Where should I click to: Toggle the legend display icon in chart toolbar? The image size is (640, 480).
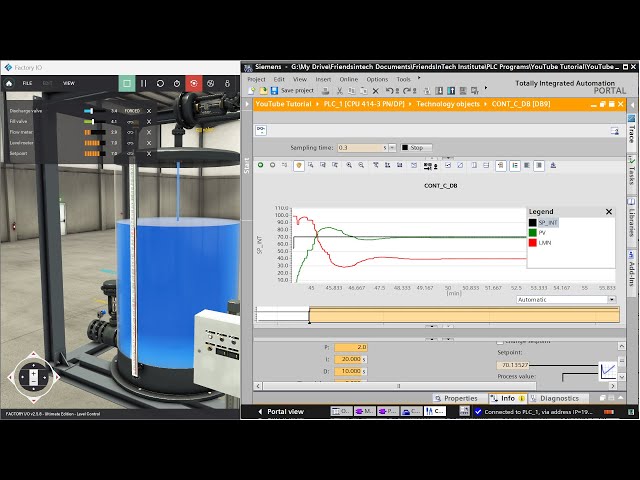[x=515, y=165]
